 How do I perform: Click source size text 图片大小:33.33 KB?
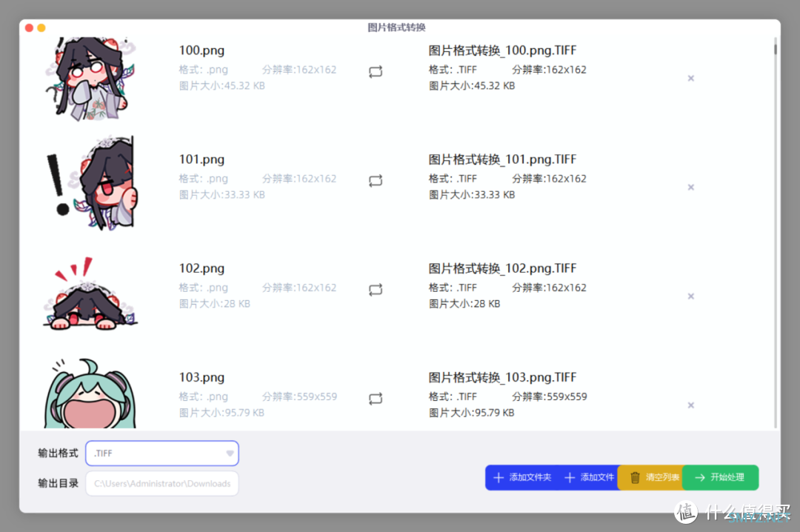click(x=222, y=195)
